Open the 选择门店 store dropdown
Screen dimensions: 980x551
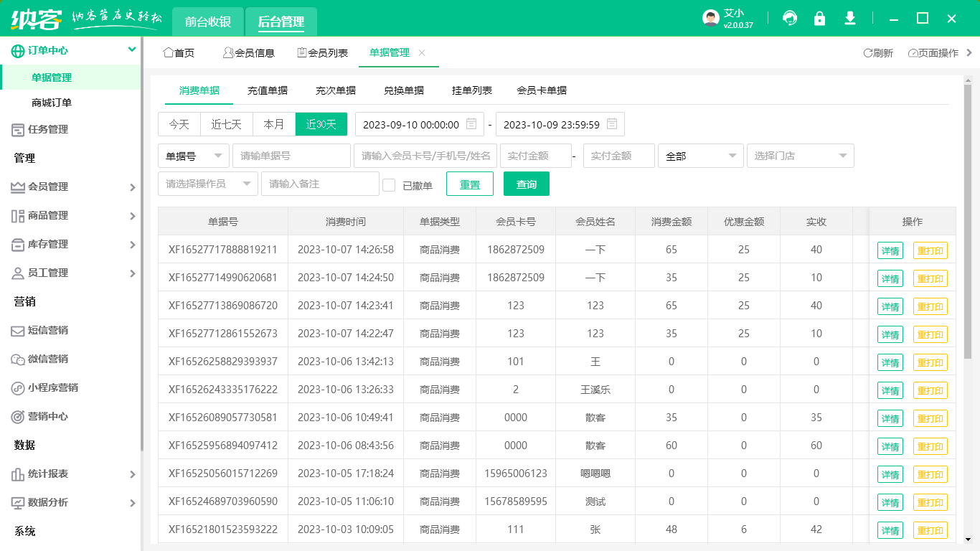pos(799,156)
